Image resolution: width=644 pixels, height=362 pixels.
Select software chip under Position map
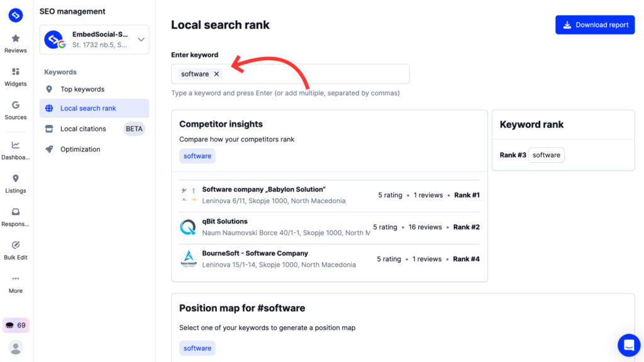click(x=197, y=348)
